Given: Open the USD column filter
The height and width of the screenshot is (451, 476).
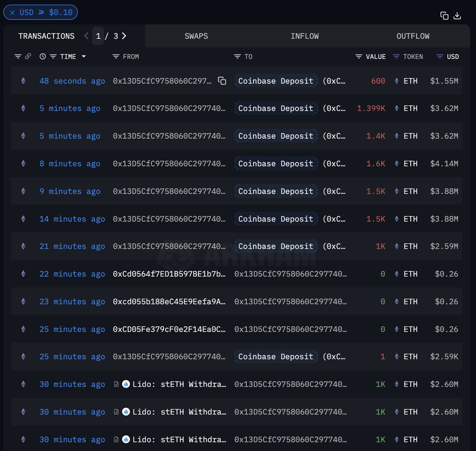Looking at the screenshot, I should [x=440, y=57].
